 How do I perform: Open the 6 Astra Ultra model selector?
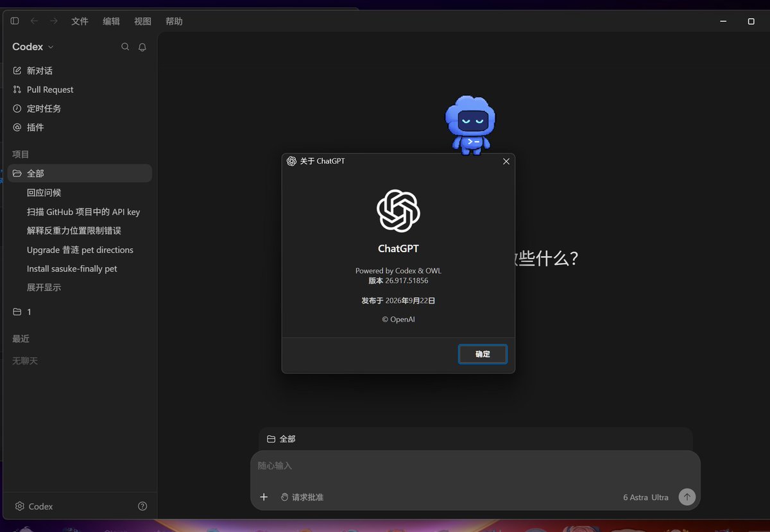click(646, 497)
